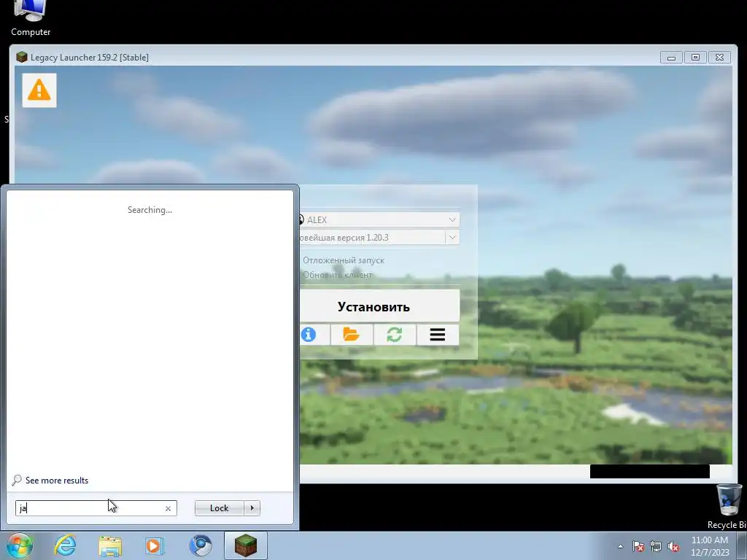The width and height of the screenshot is (747, 560).
Task: Click See more results link
Action: 57,481
